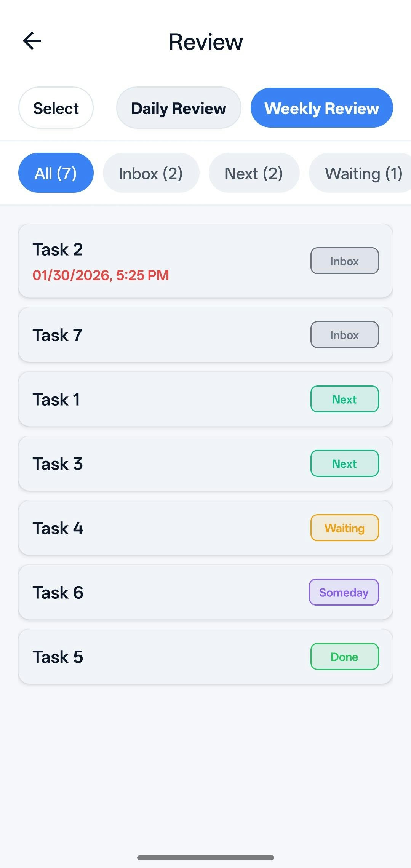Filter tasks by Next (2)
411x868 pixels.
[x=253, y=173]
